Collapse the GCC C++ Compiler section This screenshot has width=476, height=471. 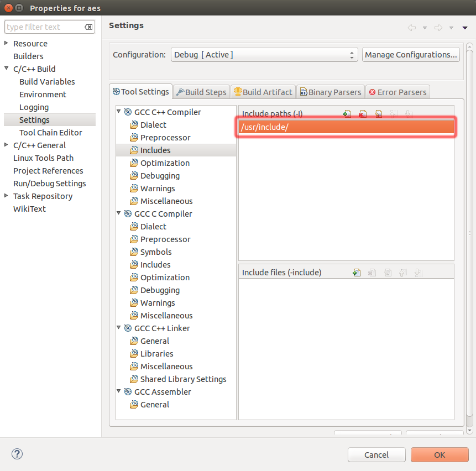pyautogui.click(x=118, y=112)
